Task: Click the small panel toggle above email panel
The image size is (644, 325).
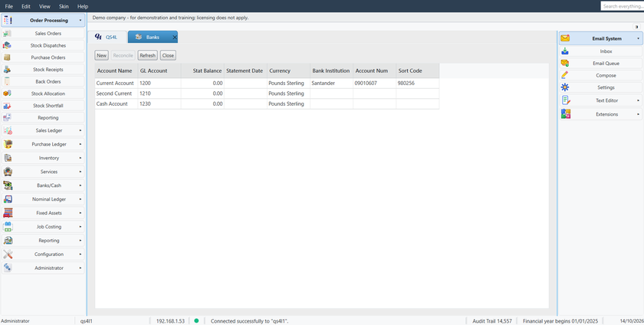Action: (636, 26)
